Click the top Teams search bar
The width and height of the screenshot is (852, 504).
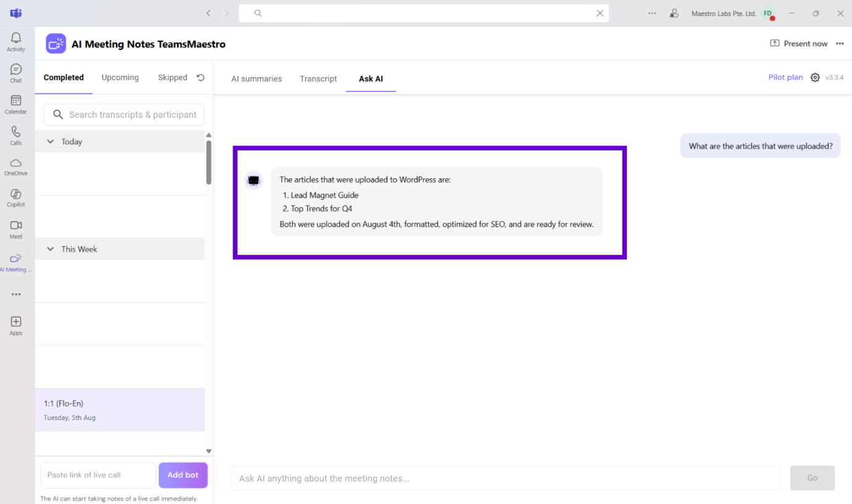pyautogui.click(x=424, y=13)
